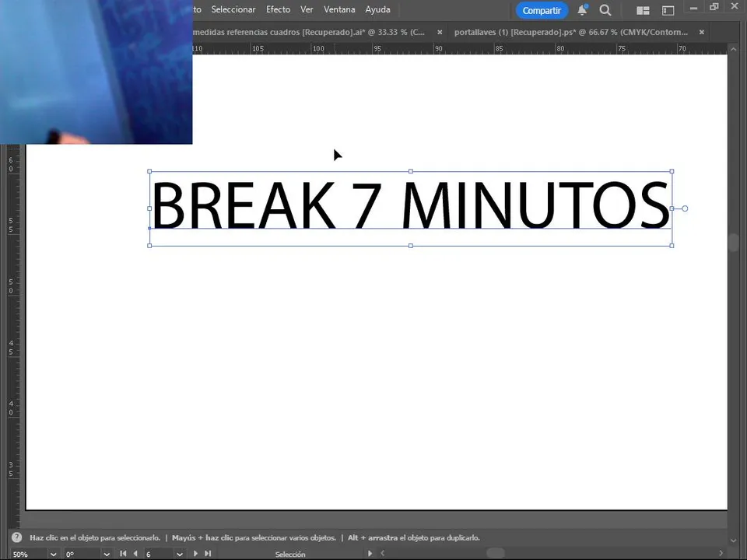Click the horizontal scrollbar left arrow

pos(383,553)
